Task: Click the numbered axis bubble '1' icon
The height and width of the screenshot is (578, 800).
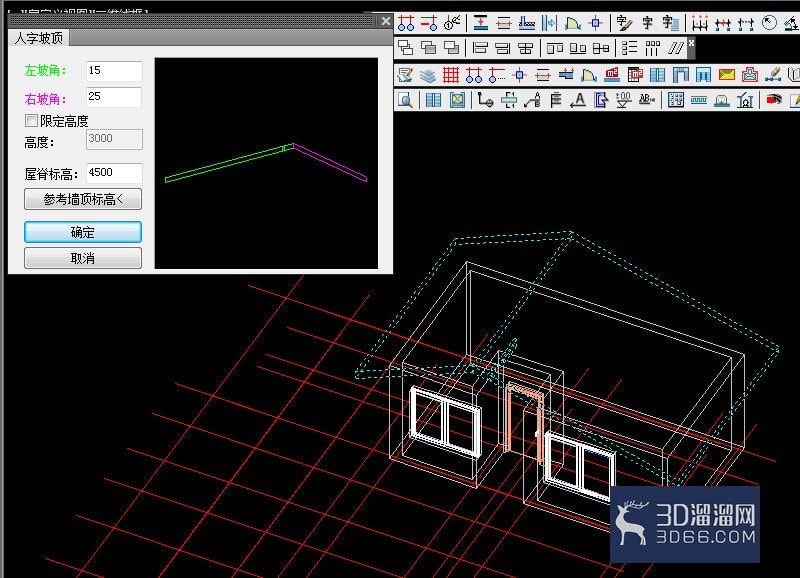Action: pos(452,23)
